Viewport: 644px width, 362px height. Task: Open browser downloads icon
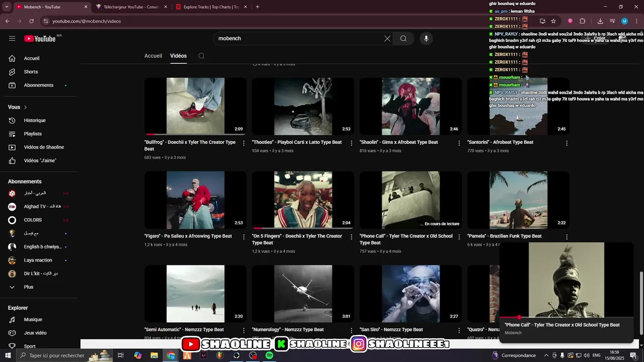click(600, 21)
